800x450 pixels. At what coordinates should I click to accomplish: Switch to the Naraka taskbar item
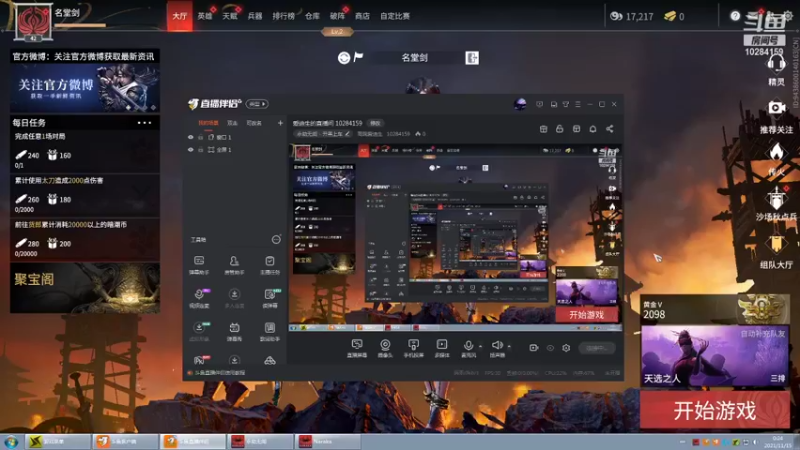(x=328, y=441)
